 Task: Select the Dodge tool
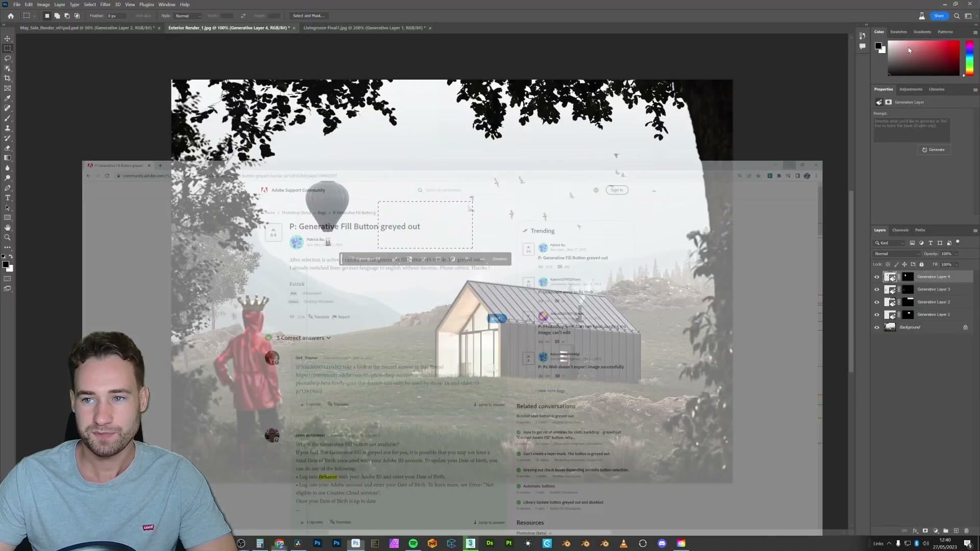[x=8, y=178]
